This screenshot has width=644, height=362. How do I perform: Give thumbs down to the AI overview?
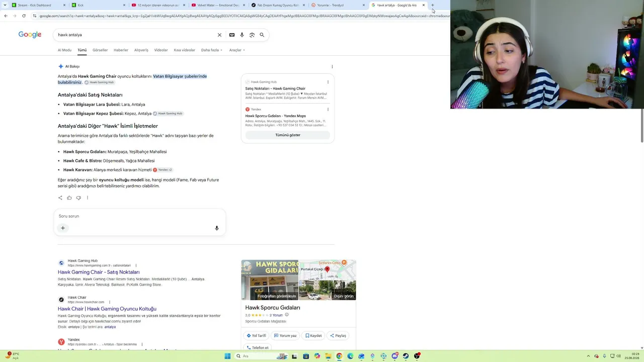pyautogui.click(x=78, y=198)
